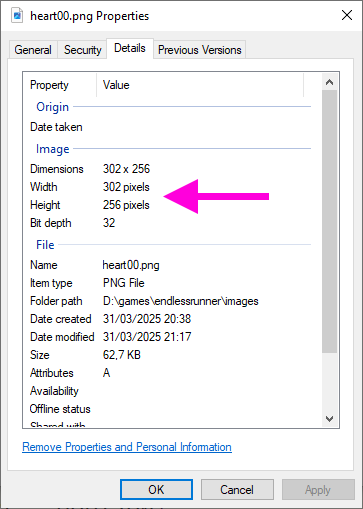Select the Height property label
363x509 pixels.
[x=45, y=205]
